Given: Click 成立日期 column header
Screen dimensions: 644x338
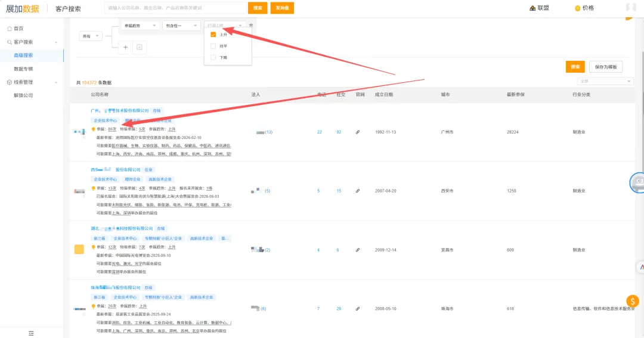Looking at the screenshot, I should pos(384,94).
